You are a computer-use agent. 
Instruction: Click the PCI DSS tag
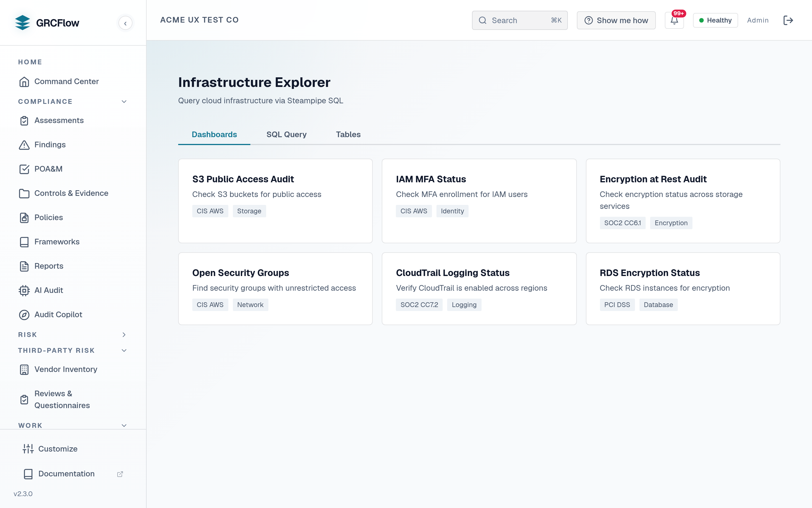617,305
